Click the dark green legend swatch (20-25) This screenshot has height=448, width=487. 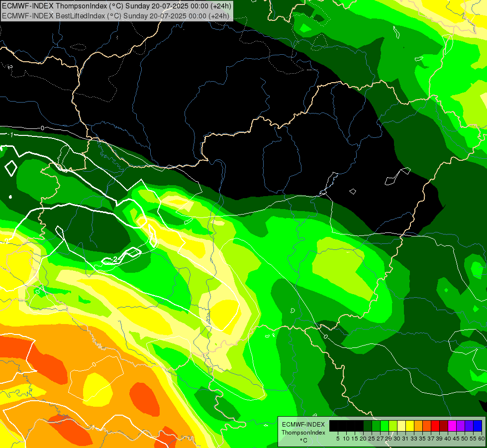tap(368, 426)
